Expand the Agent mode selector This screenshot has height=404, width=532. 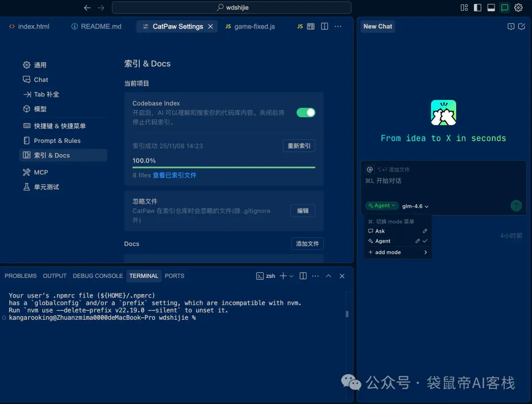[382, 205]
